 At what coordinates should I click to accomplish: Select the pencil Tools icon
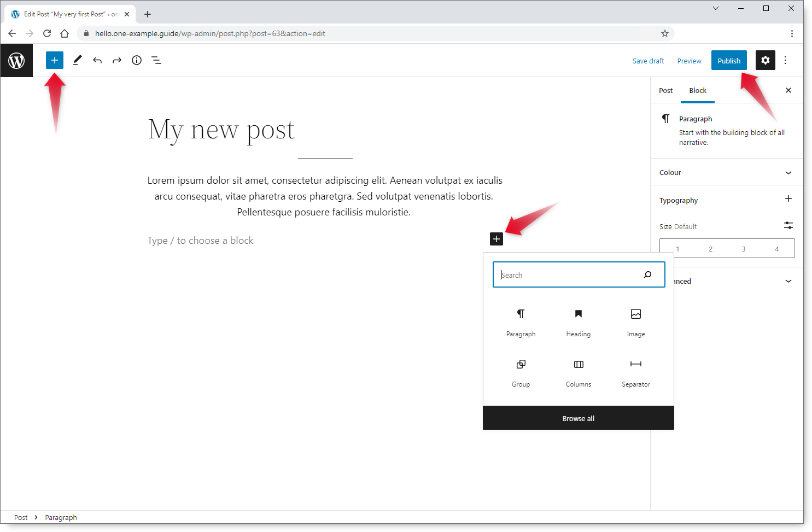point(77,60)
